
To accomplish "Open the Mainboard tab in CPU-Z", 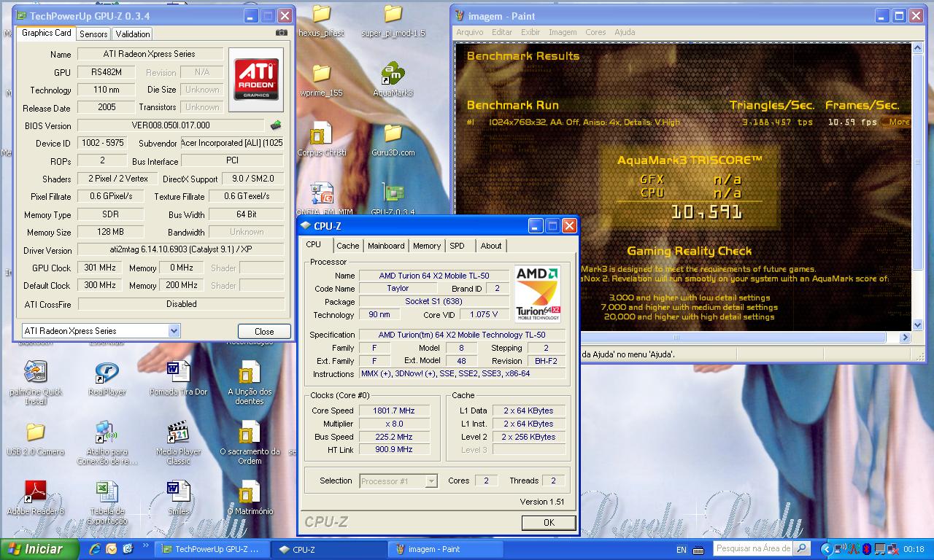I will 386,246.
